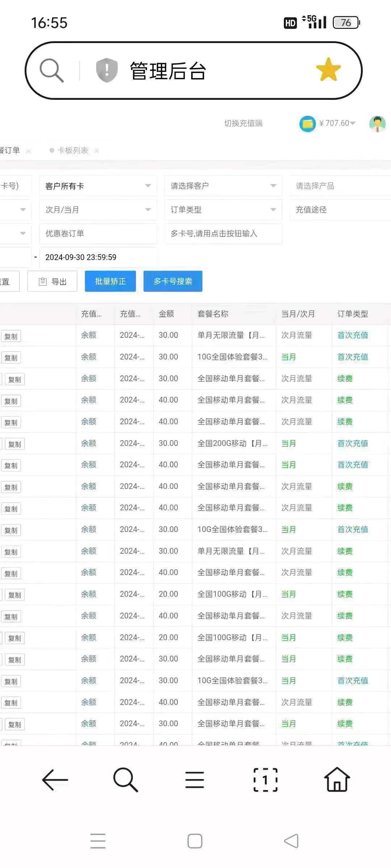Open the 请选择产品 selector
The width and height of the screenshot is (391, 868).
click(340, 186)
